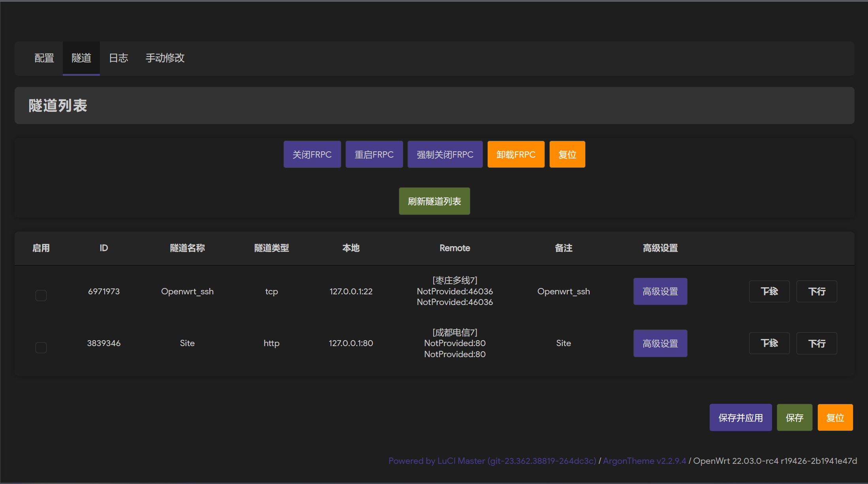Click the 隧道类型 column header
This screenshot has width=868, height=484.
pyautogui.click(x=272, y=248)
